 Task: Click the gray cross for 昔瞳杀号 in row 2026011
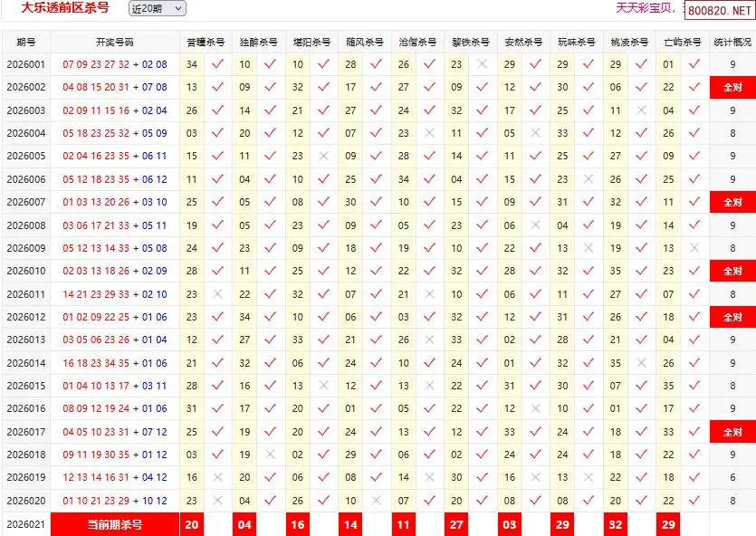tap(216, 294)
